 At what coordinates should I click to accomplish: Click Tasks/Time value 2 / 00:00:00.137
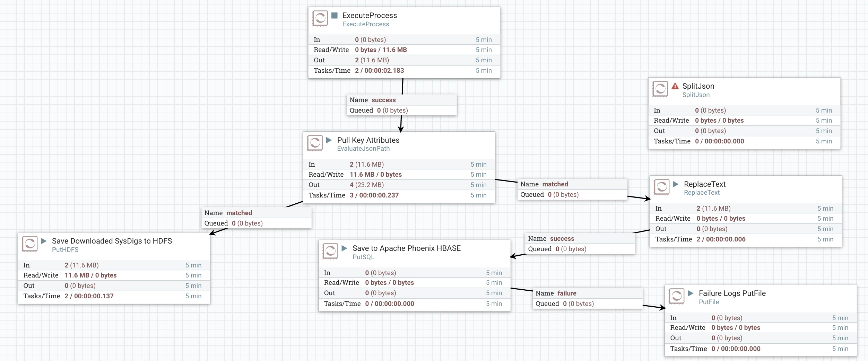pyautogui.click(x=89, y=296)
